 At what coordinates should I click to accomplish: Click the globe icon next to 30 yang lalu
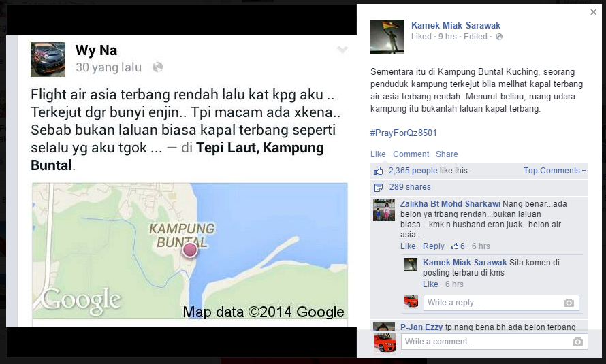pos(157,67)
